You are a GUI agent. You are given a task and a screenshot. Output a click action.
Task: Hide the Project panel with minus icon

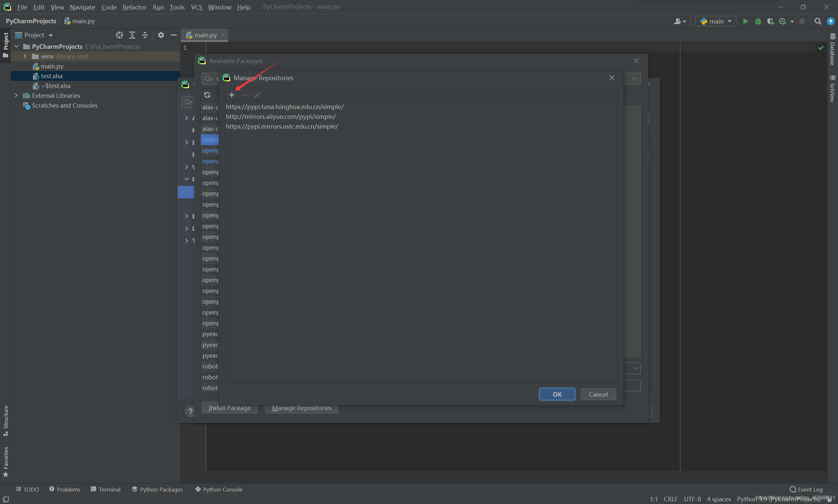point(173,35)
